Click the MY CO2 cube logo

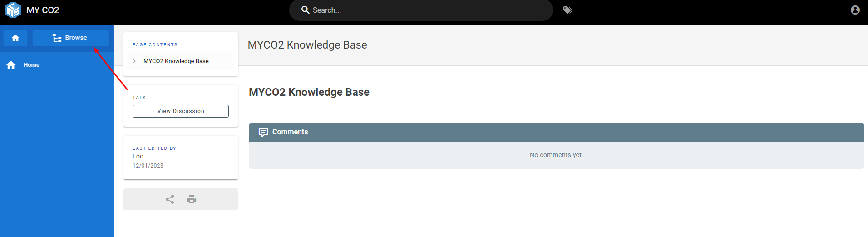pyautogui.click(x=13, y=10)
